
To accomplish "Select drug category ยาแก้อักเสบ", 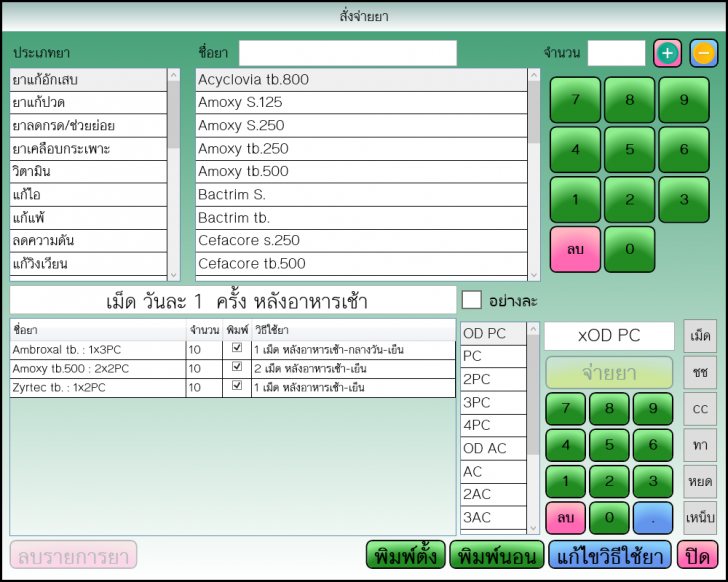I will click(88, 80).
